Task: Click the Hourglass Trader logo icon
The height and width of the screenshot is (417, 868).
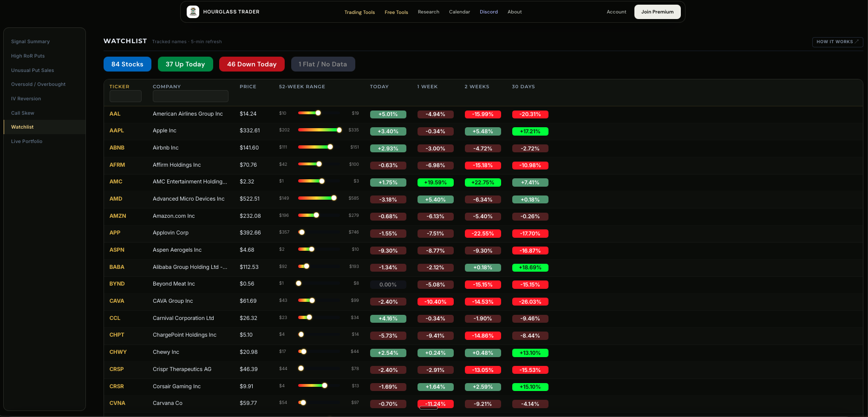Action: pyautogui.click(x=193, y=12)
